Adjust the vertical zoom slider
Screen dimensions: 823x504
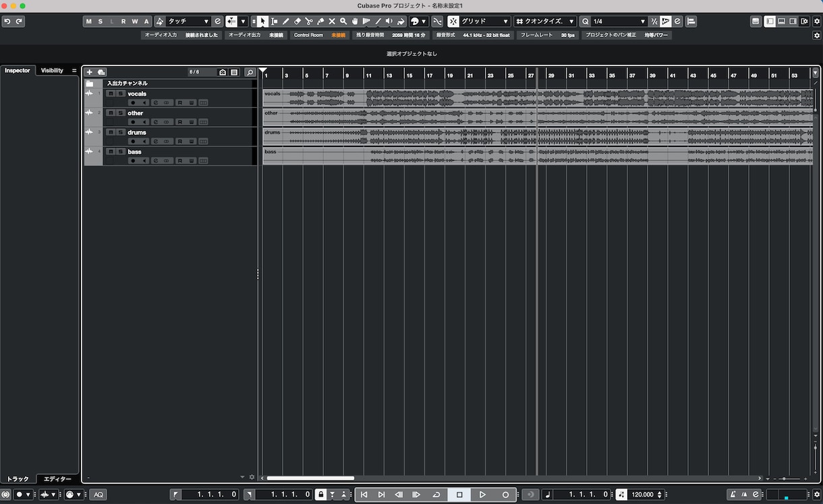(x=816, y=456)
